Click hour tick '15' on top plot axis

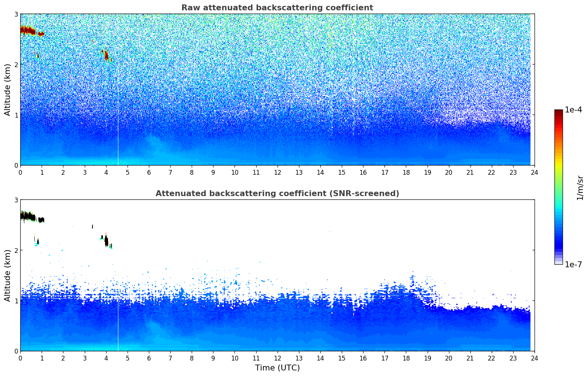[342, 172]
